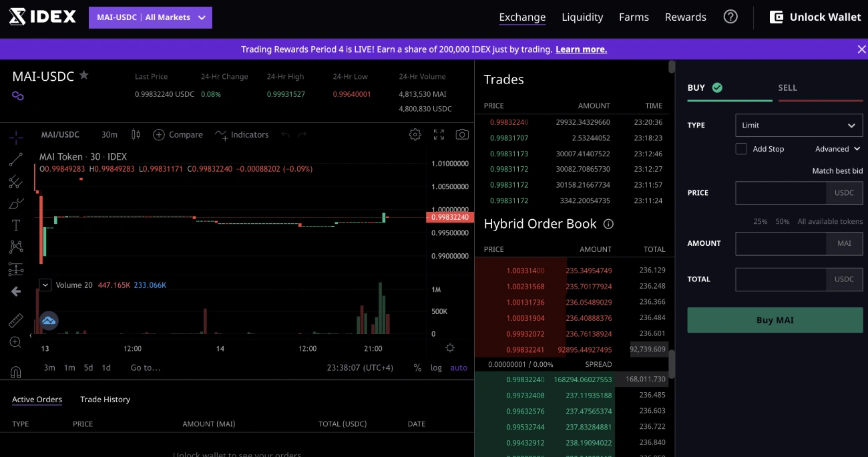Expand the order Type Limit dropdown
Screen dimensions: 868x457
(x=799, y=125)
